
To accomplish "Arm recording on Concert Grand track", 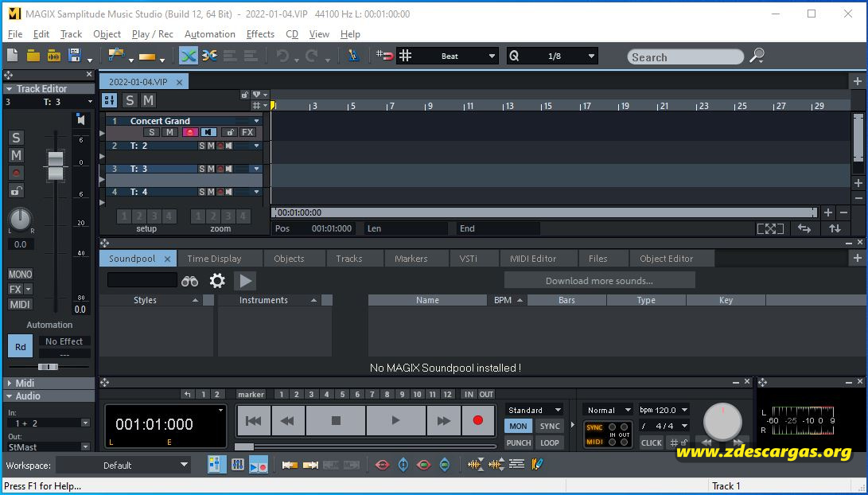I will click(x=190, y=132).
